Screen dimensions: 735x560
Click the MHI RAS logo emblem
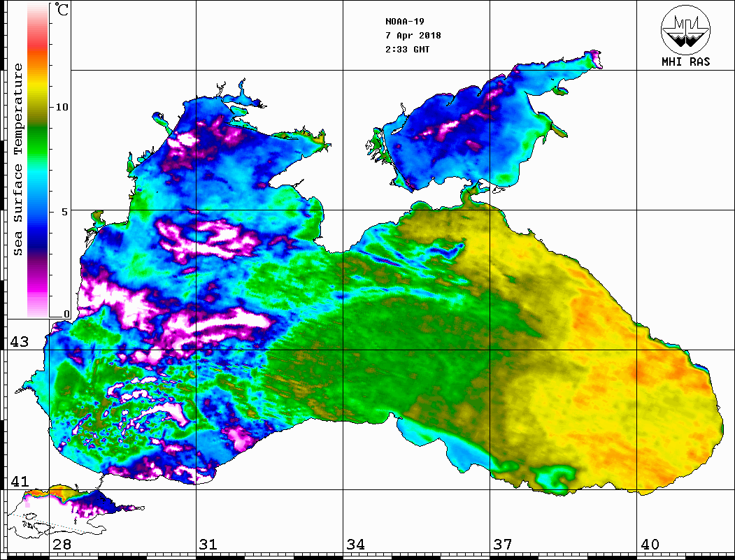coord(685,29)
